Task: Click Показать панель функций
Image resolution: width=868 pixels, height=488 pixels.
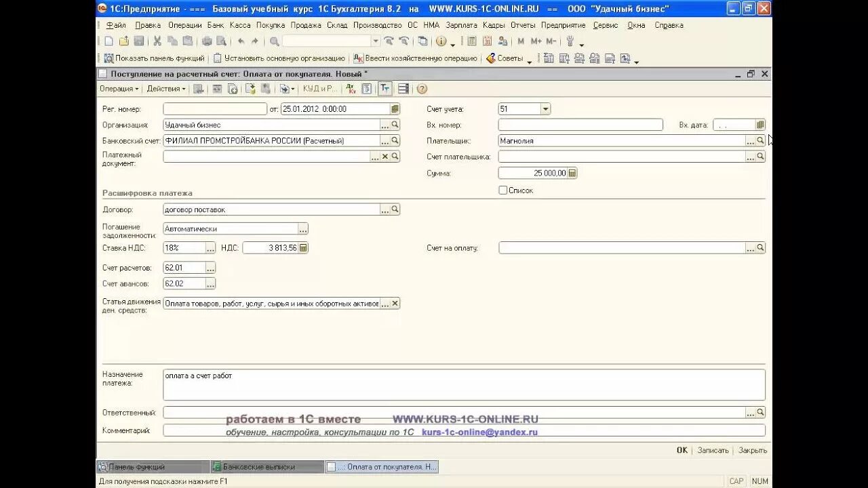Action: pyautogui.click(x=154, y=58)
